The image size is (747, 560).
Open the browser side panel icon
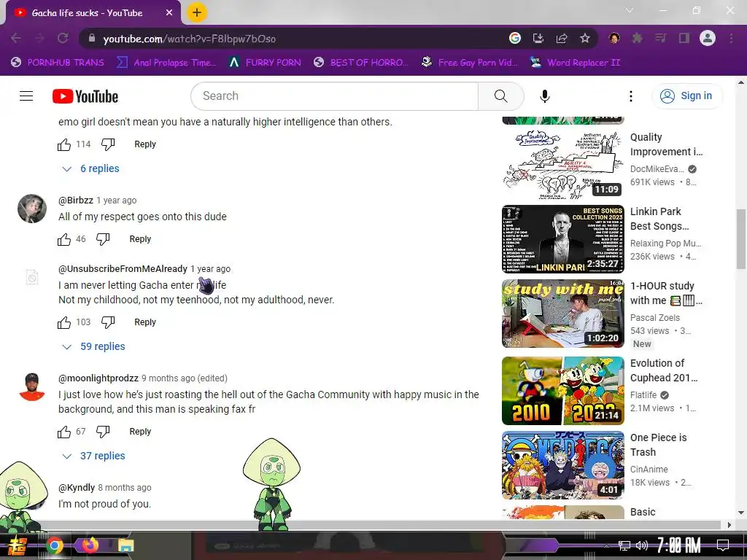[x=684, y=38]
